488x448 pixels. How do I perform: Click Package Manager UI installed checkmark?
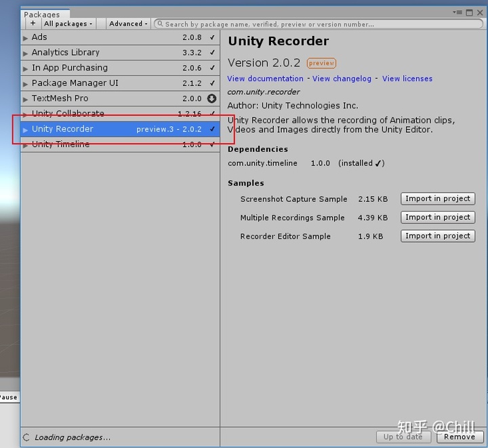tap(212, 83)
